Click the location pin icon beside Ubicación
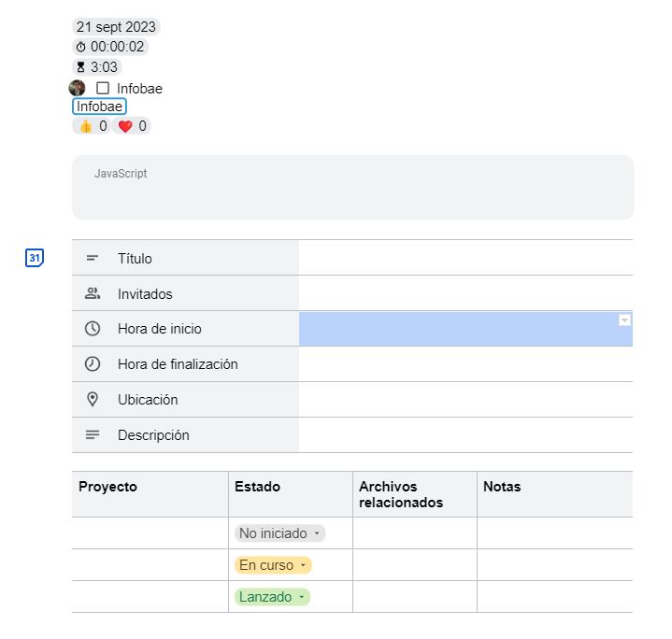Image resolution: width=672 pixels, height=639 pixels. pos(93,399)
